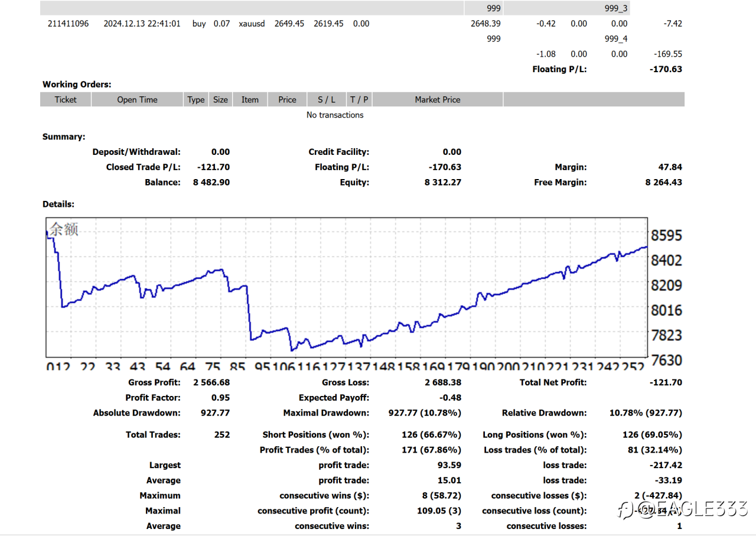Screen dimensions: 756x536
Task: Click the No transactions text
Action: click(x=335, y=115)
